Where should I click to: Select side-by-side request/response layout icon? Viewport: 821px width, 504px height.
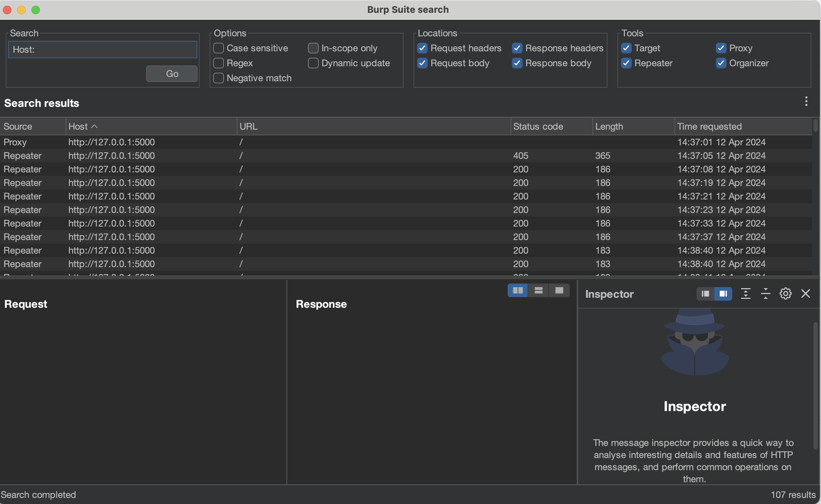518,291
